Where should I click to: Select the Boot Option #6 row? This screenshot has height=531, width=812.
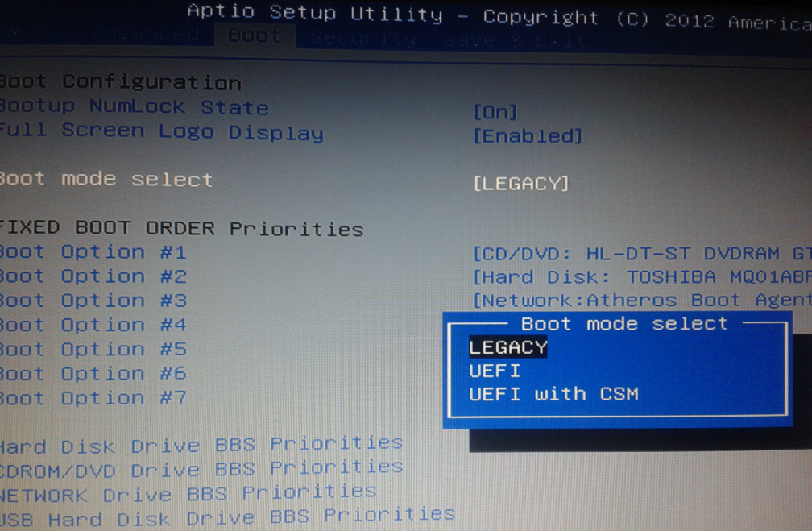[93, 373]
